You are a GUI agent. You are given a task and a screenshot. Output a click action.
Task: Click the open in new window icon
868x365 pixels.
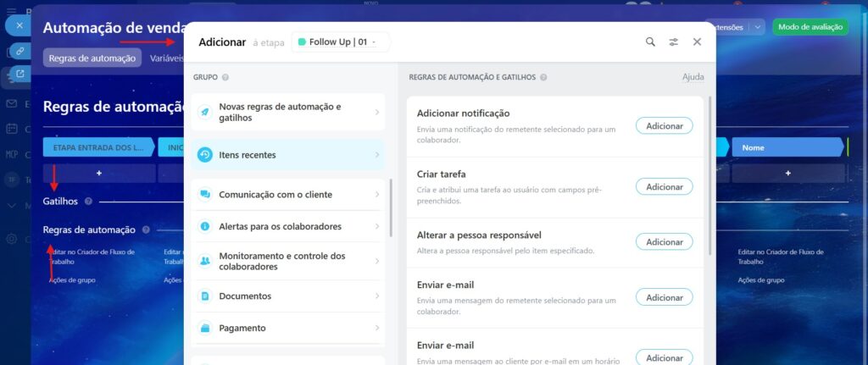coord(20,74)
